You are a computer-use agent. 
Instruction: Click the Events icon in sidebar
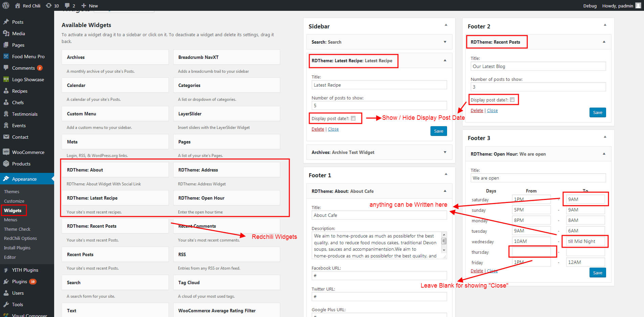pos(6,126)
